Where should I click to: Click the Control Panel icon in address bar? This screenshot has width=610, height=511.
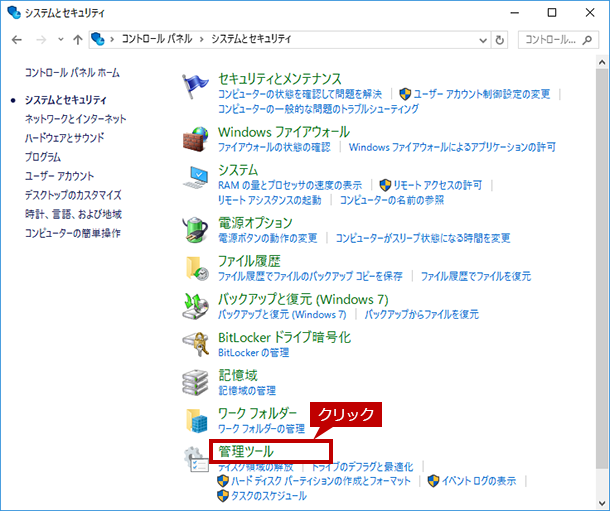tap(98, 39)
